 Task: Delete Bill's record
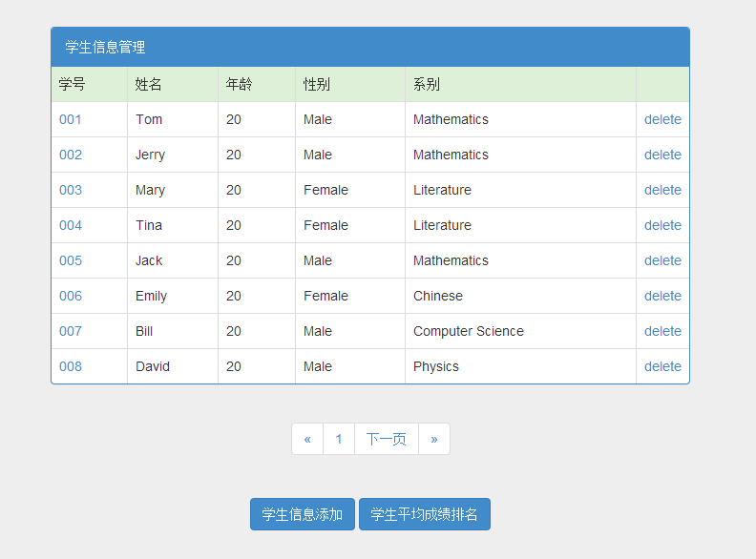(x=662, y=331)
